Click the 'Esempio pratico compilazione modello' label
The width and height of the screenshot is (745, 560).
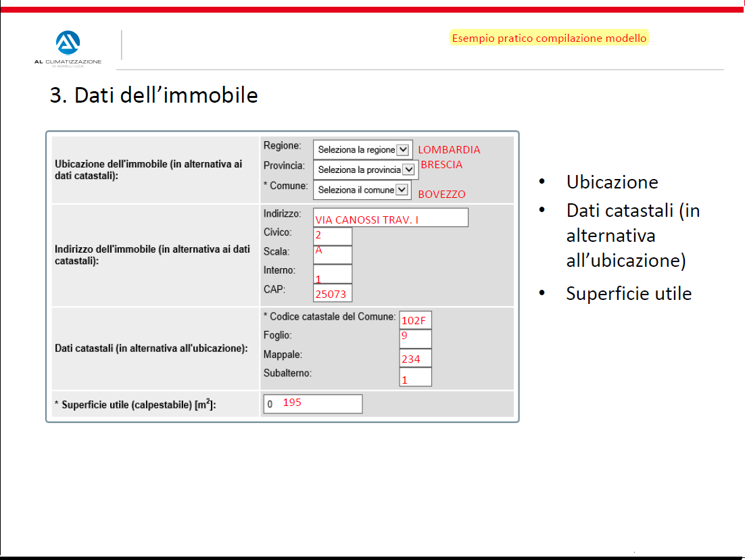click(x=549, y=38)
